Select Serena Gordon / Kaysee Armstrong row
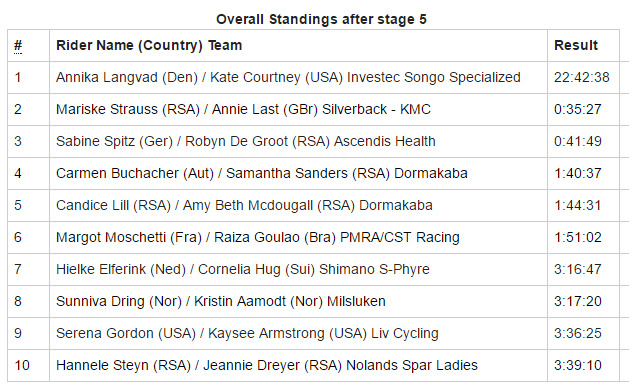The width and height of the screenshot is (629, 390). click(x=313, y=333)
